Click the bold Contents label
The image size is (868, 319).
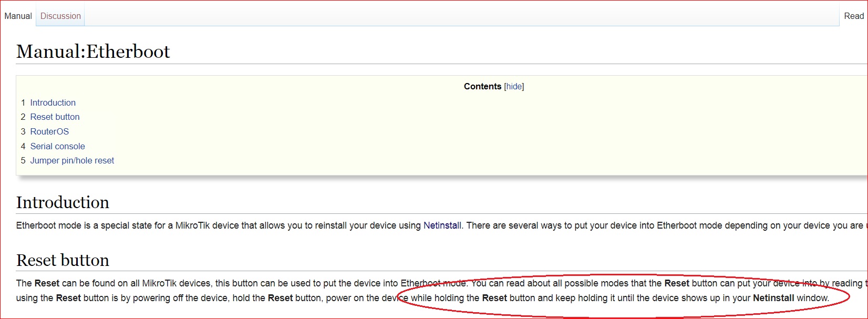pos(482,87)
